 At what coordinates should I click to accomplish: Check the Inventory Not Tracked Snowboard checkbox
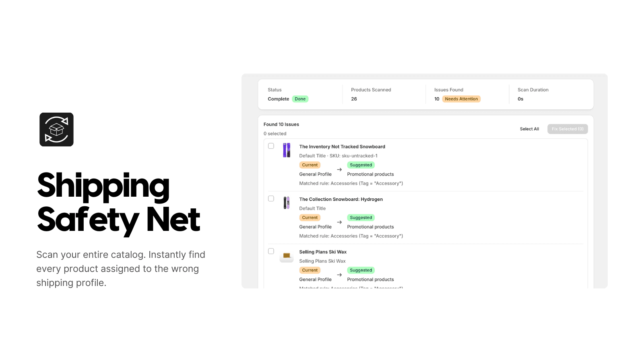point(271,146)
